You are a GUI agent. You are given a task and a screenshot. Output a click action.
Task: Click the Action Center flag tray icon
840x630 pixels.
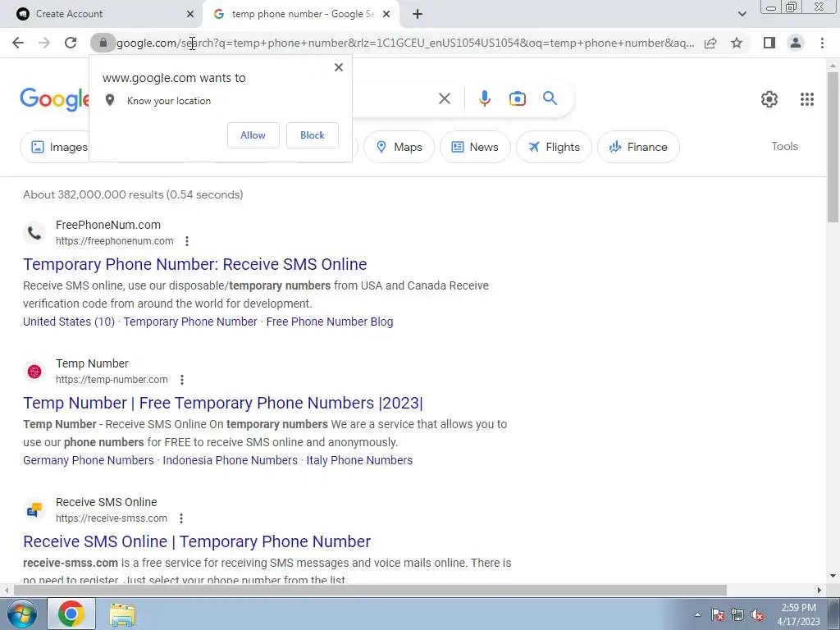coord(718,614)
